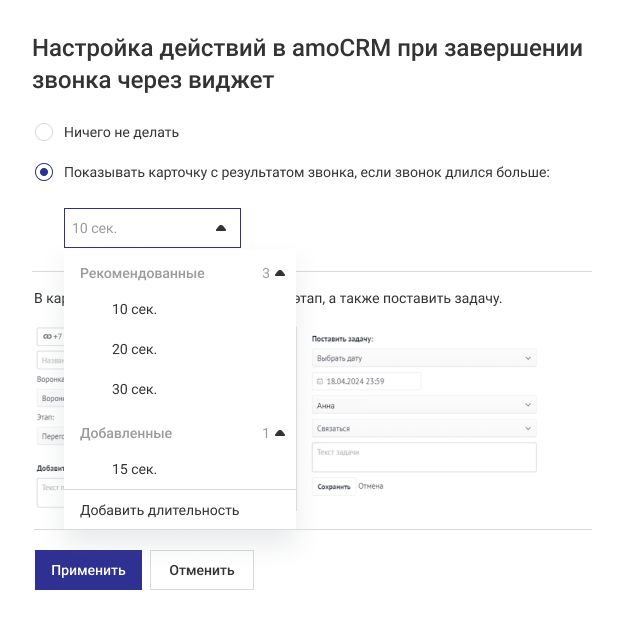Collapse the "Рекомендованные" group arrow
Viewport: 624px width, 617px height.
click(280, 273)
